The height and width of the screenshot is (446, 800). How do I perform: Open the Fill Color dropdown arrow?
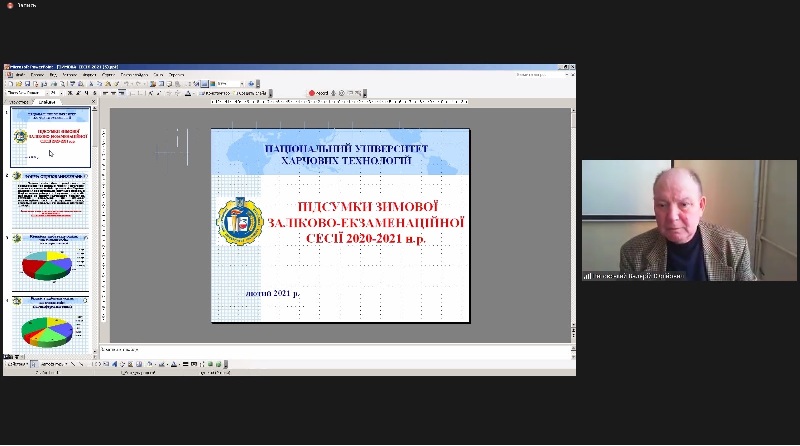coord(155,364)
